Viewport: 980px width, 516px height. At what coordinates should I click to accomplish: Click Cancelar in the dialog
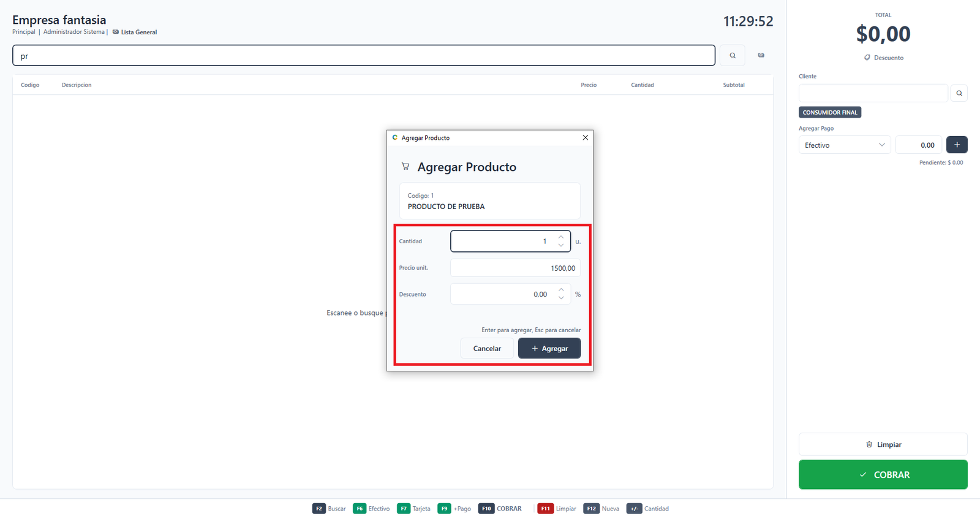(x=487, y=348)
